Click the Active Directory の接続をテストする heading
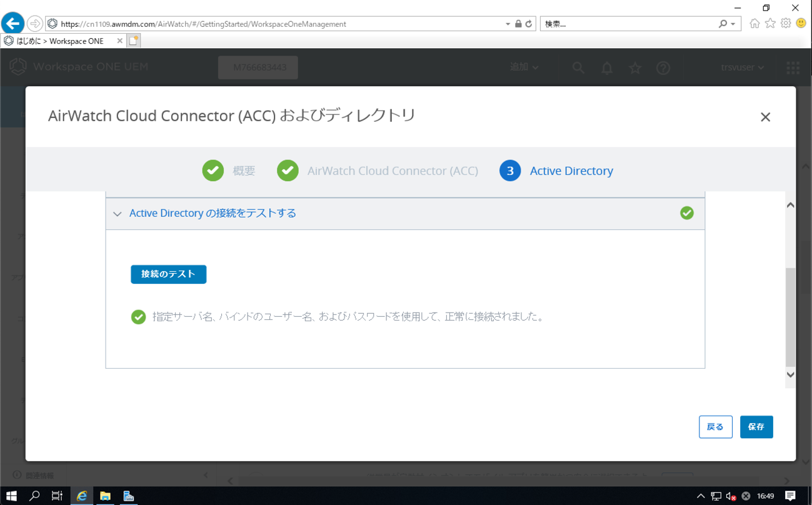Image resolution: width=812 pixels, height=505 pixels. 213,213
